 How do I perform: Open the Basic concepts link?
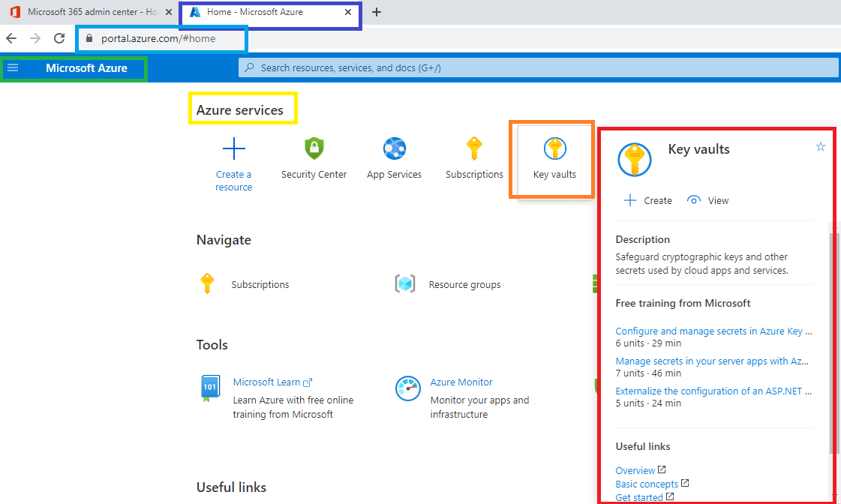point(647,484)
